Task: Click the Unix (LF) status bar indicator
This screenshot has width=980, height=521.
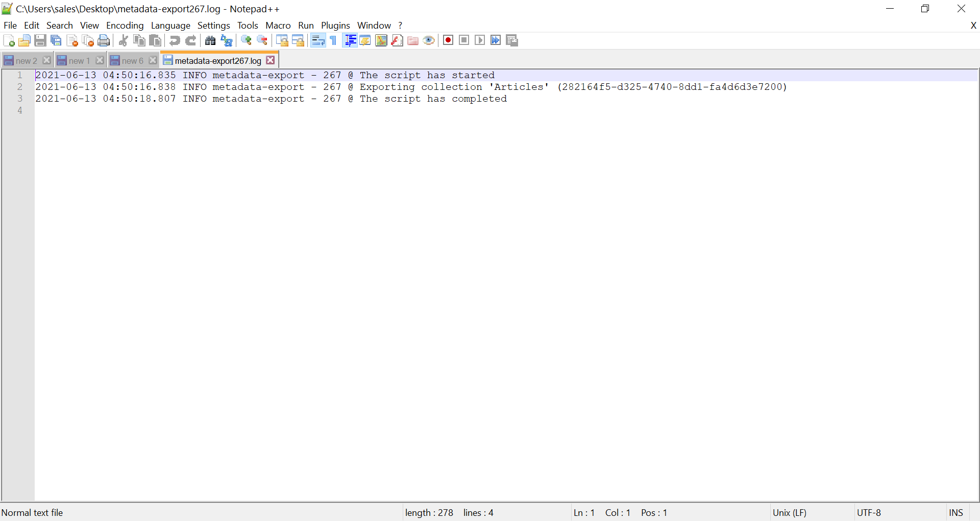Action: 790,512
